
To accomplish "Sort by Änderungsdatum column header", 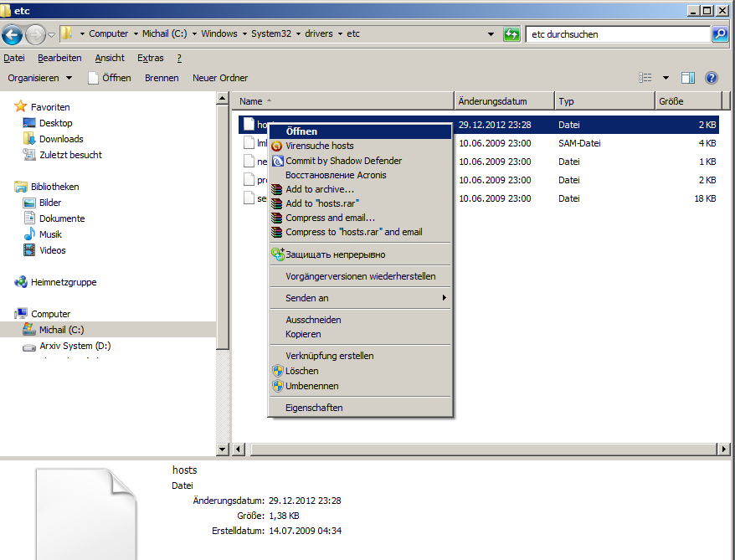I will 505,101.
